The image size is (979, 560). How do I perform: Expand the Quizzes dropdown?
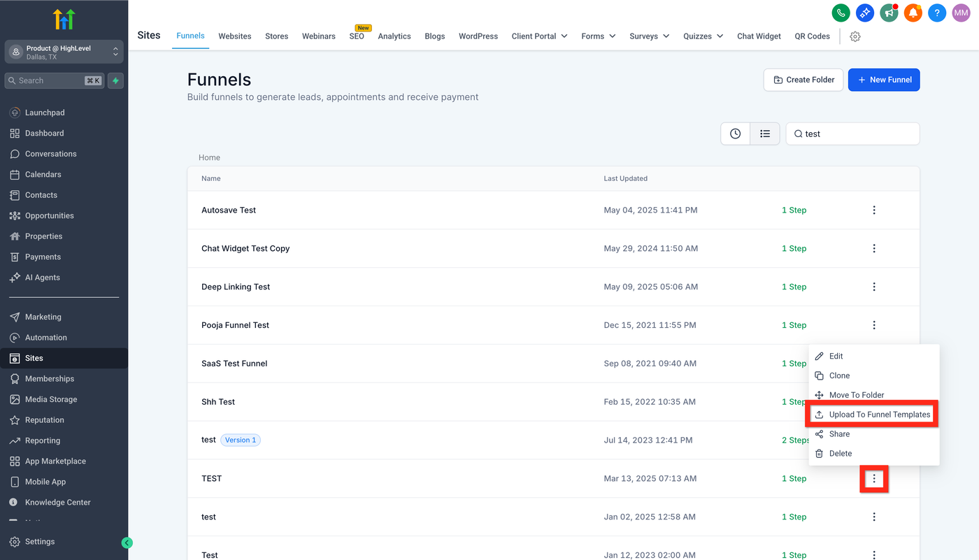(703, 36)
